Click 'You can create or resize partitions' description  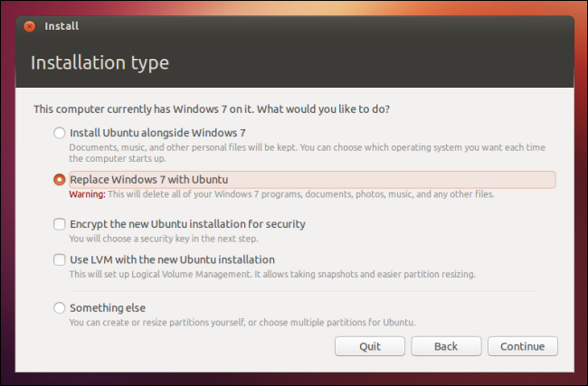242,323
